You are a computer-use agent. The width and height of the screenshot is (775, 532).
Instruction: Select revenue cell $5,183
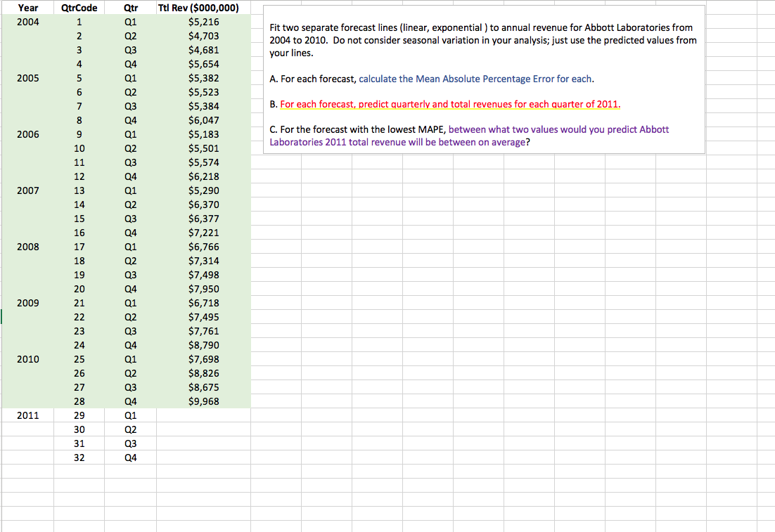click(x=203, y=134)
